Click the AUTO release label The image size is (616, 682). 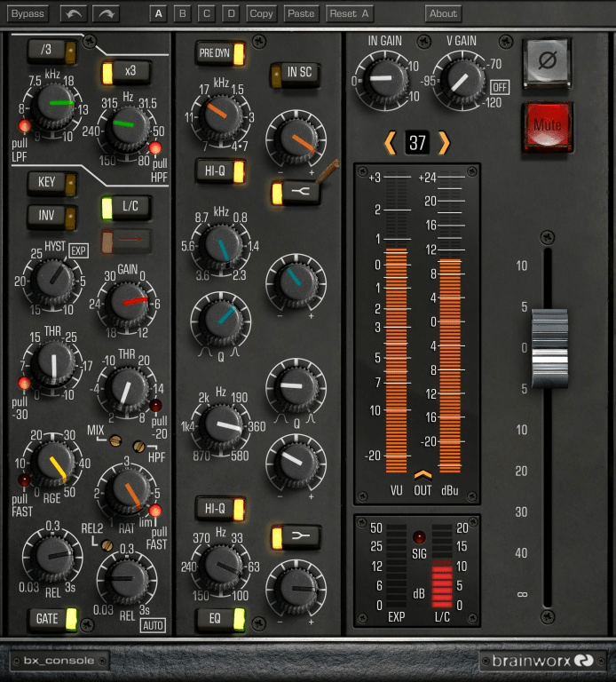pos(153,626)
